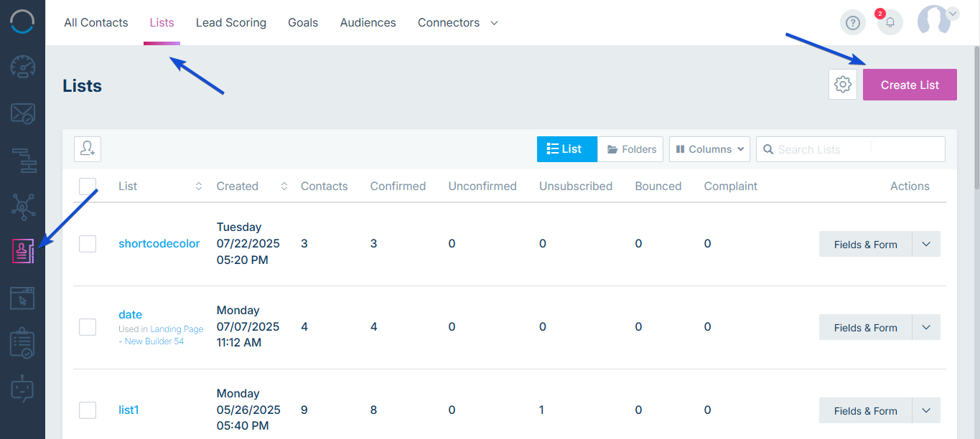Click the Create List button

point(910,85)
